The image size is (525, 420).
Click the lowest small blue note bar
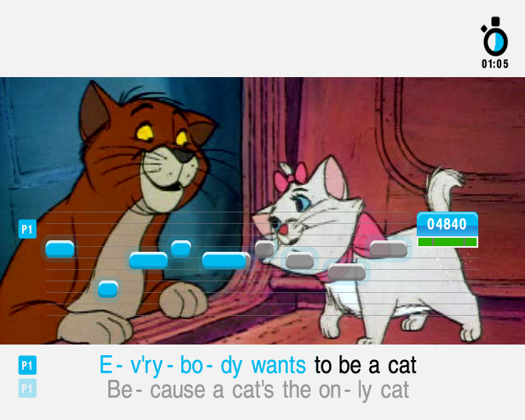(x=107, y=290)
